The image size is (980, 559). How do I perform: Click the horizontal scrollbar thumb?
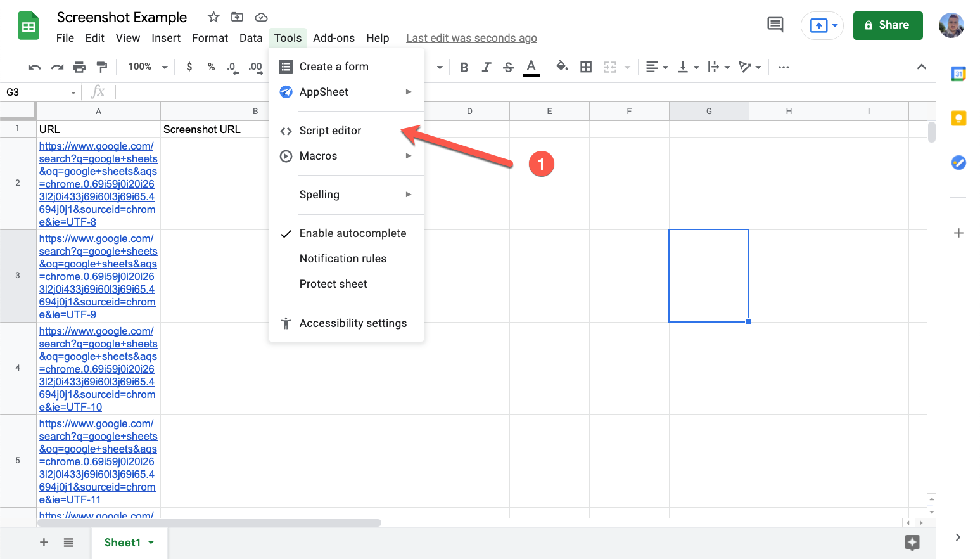point(209,523)
